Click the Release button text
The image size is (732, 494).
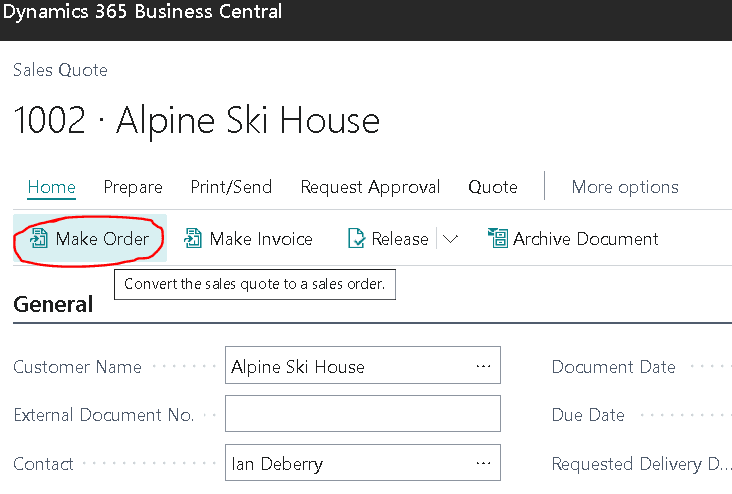(400, 239)
